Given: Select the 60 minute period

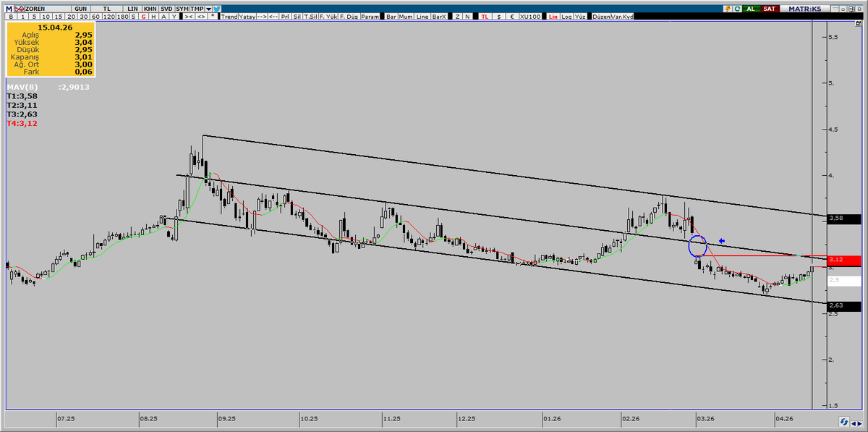Looking at the screenshot, I should tap(95, 17).
